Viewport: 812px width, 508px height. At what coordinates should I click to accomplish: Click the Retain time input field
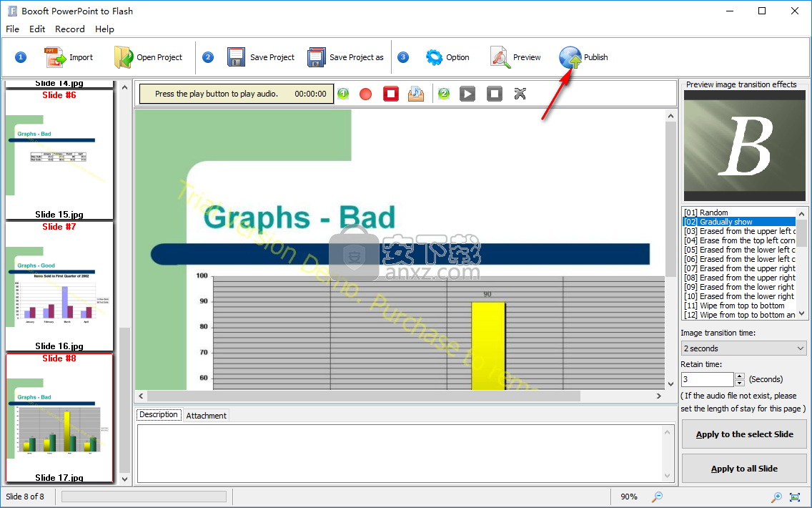[708, 379]
